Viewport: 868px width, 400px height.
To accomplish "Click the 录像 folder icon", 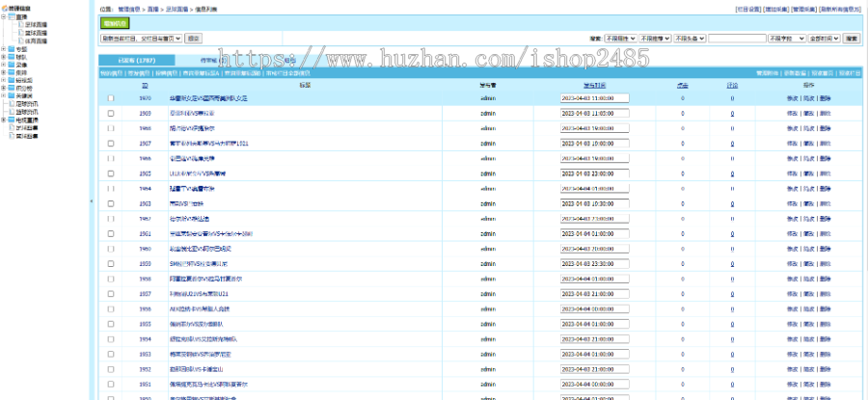I will click(13, 65).
